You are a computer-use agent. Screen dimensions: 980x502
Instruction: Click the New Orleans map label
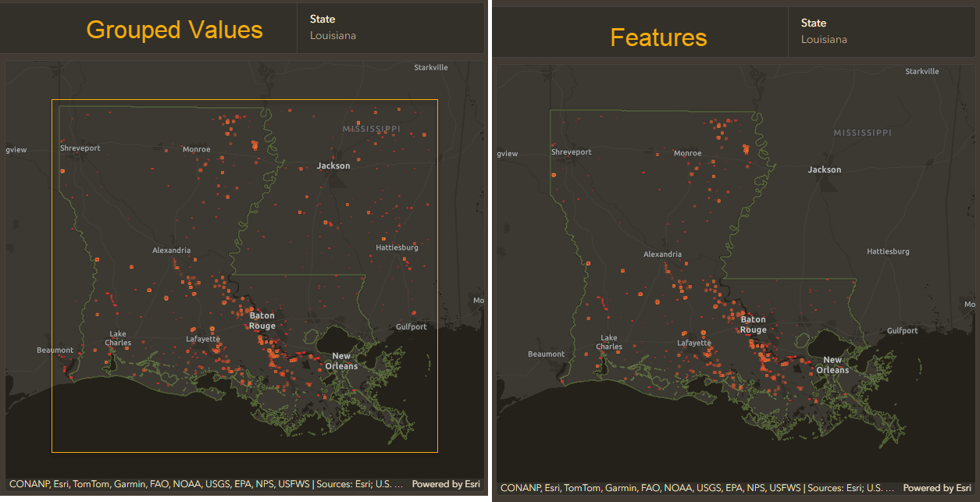(341, 361)
